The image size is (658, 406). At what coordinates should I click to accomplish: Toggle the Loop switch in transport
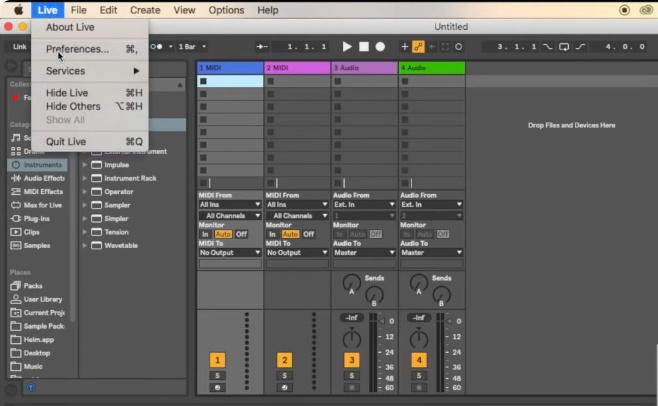[564, 47]
